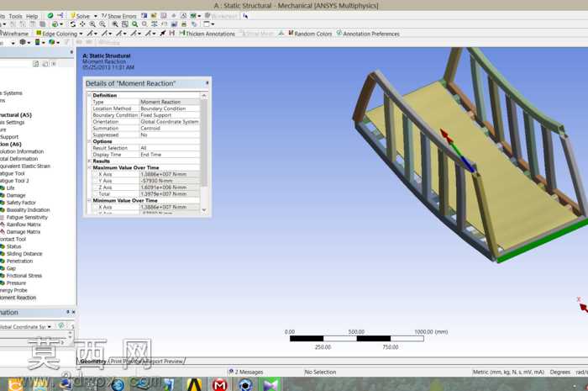The image size is (588, 391).
Task: Toggle Wireframe display mode
Action: point(14,34)
